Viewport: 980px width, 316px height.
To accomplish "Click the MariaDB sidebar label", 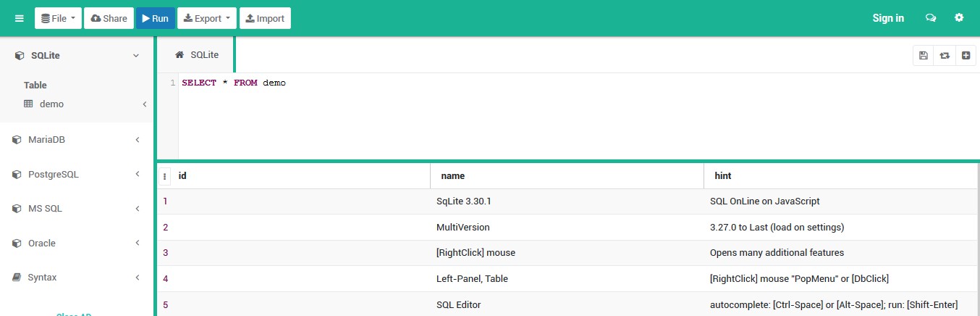I will click(x=46, y=139).
